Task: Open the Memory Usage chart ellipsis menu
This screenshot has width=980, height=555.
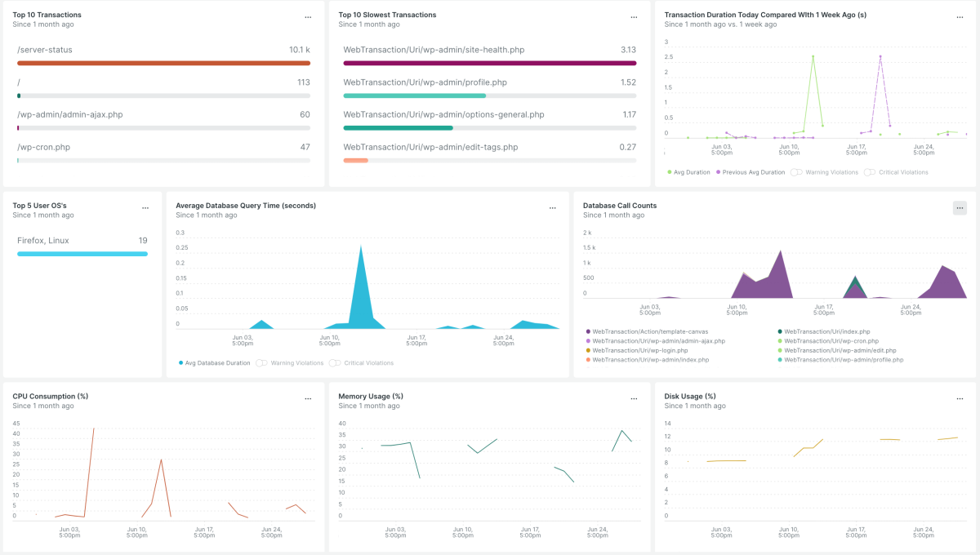Action: click(634, 399)
